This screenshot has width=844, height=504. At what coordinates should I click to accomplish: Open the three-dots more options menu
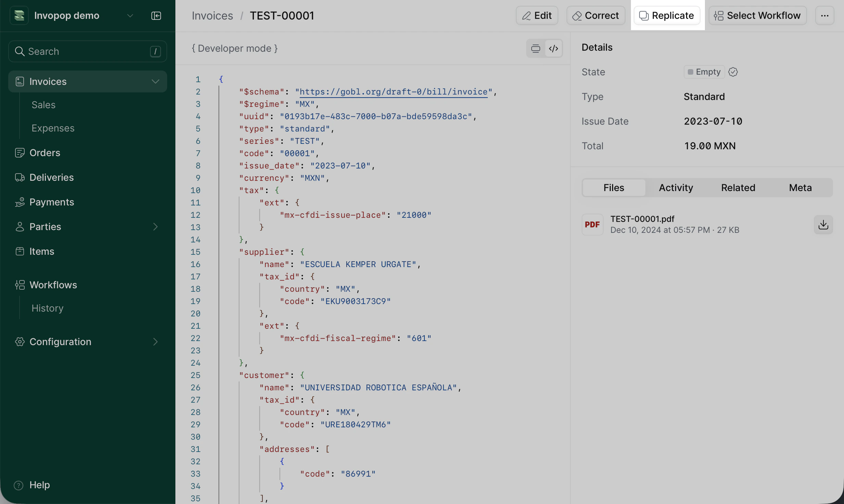pyautogui.click(x=824, y=16)
